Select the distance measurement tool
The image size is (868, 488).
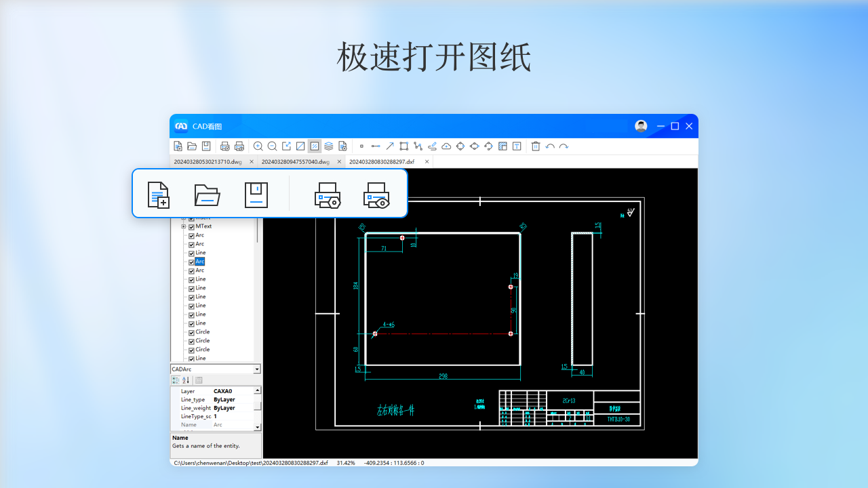click(x=376, y=146)
